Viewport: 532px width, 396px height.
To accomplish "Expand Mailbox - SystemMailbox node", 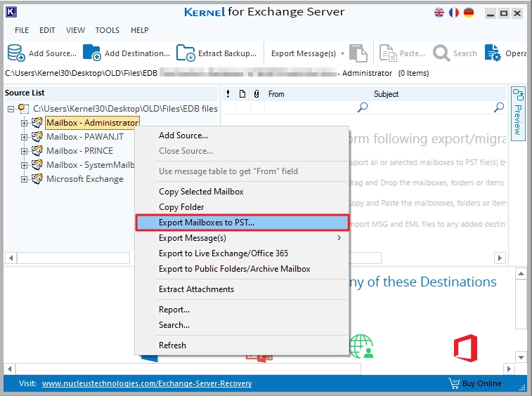I will point(24,165).
